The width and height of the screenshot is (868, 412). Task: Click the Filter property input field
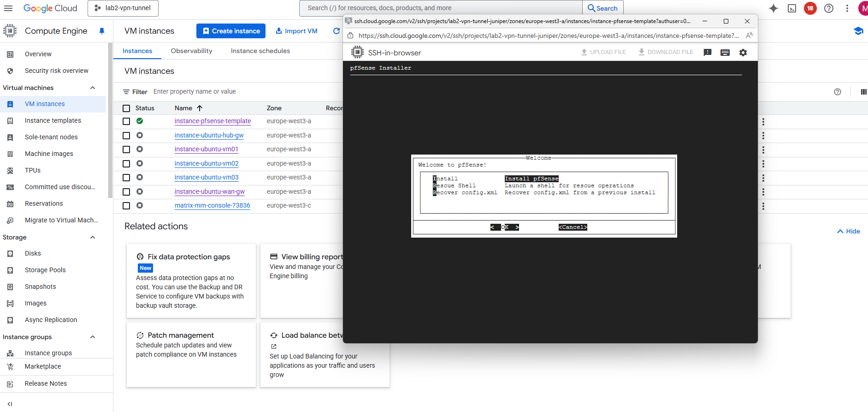tap(244, 92)
